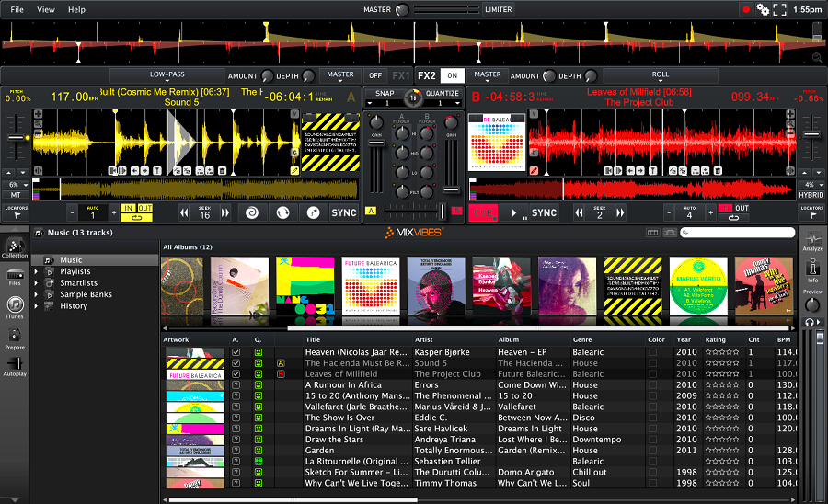Turn off the FX2 ON toggle
This screenshot has height=504, width=828.
coord(451,75)
